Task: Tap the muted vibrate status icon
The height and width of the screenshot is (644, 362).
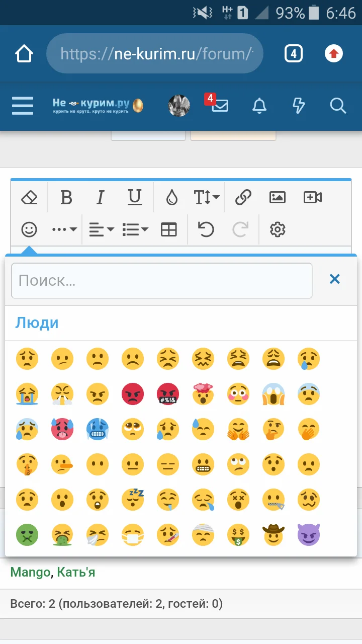Action: [202, 13]
